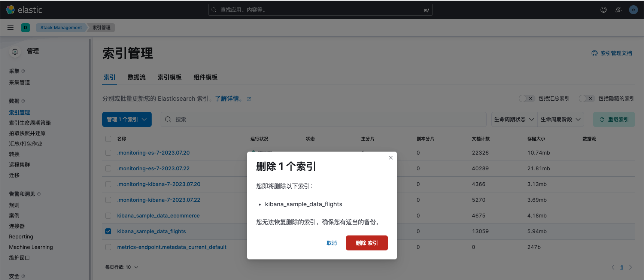Toggle the include rollup indices switch

(x=526, y=98)
